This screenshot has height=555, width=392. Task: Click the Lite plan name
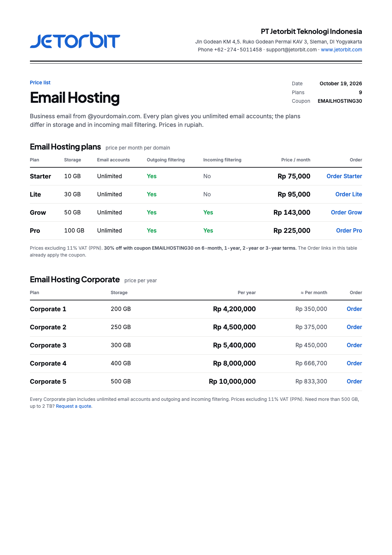tap(35, 194)
